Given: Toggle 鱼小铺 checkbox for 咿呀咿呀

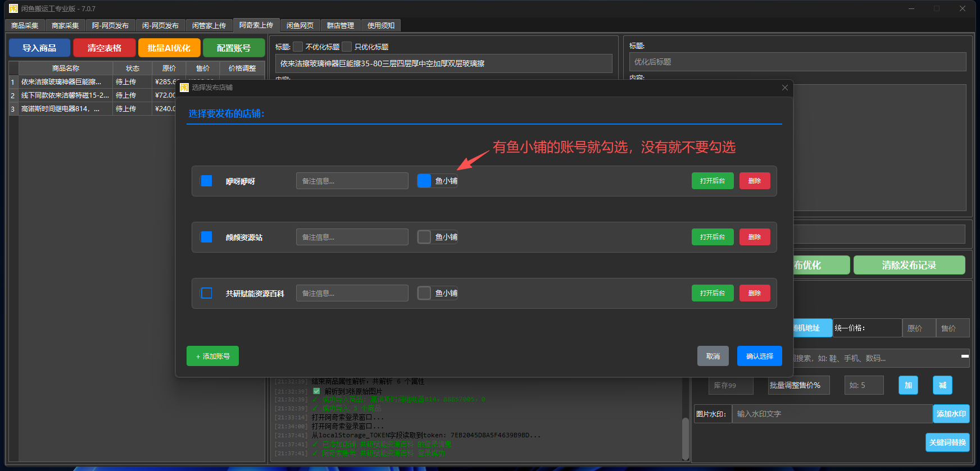Looking at the screenshot, I should click(x=424, y=181).
